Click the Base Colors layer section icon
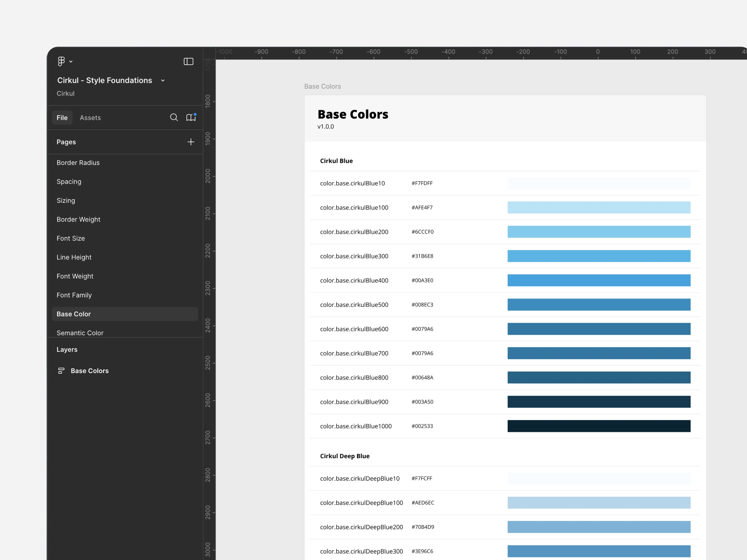Screen dimensions: 747x560 point(61,371)
